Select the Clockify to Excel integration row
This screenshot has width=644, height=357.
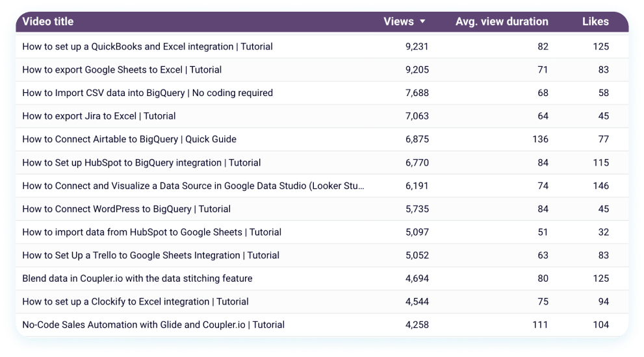coord(135,302)
